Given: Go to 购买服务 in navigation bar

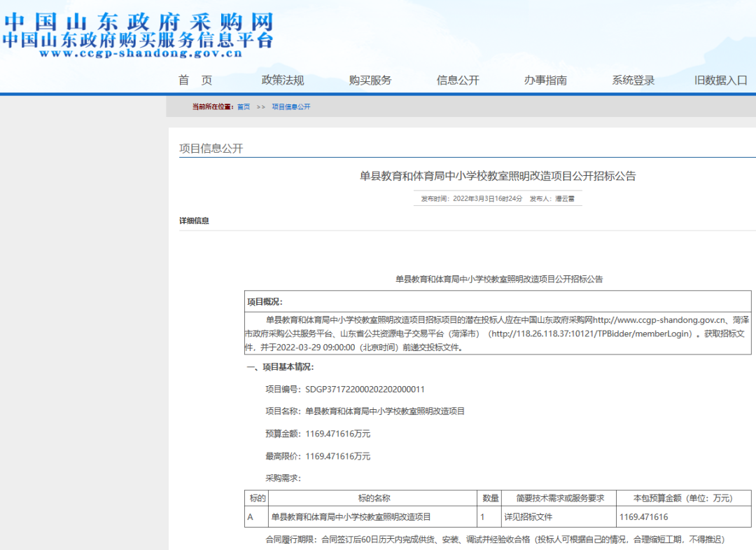Looking at the screenshot, I should tap(370, 80).
